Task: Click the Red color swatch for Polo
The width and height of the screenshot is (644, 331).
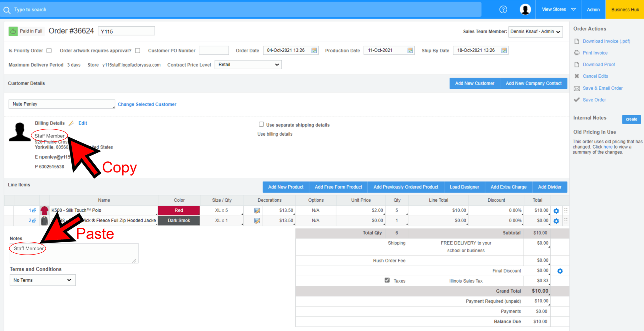Action: pos(179,210)
